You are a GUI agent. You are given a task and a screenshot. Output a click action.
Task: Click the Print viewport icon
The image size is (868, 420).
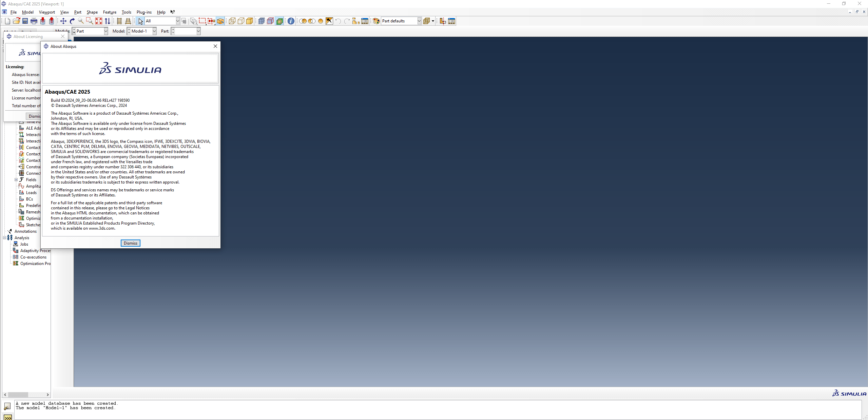pos(34,21)
